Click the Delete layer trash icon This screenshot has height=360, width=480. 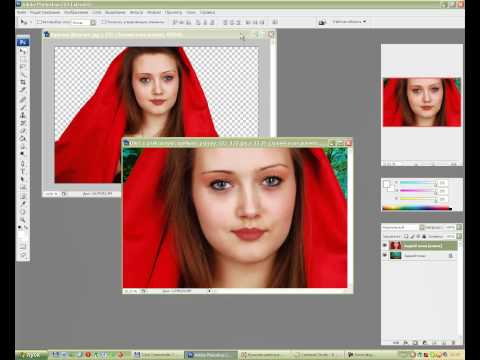[453, 342]
